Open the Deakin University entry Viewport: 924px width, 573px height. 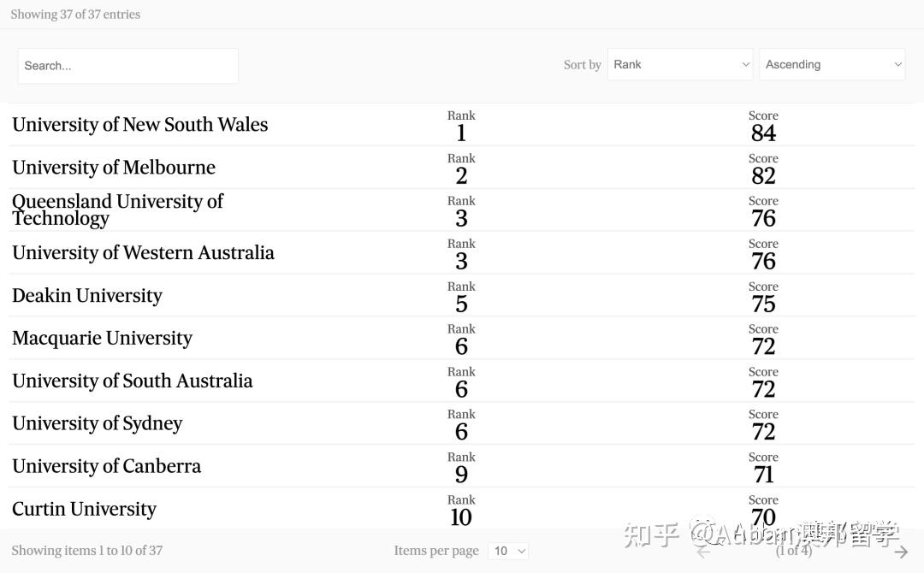[87, 296]
